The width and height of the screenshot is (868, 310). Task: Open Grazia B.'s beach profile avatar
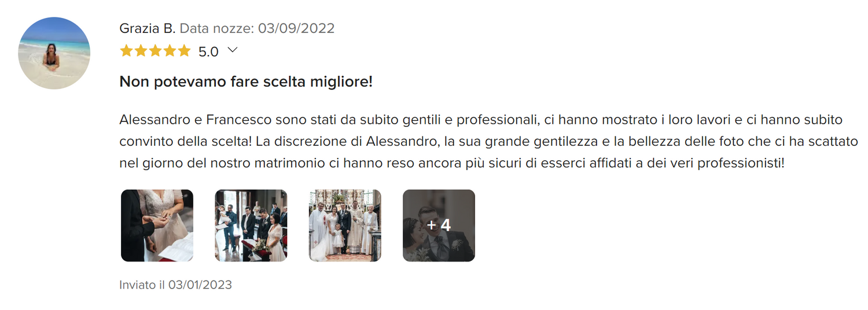(x=54, y=53)
